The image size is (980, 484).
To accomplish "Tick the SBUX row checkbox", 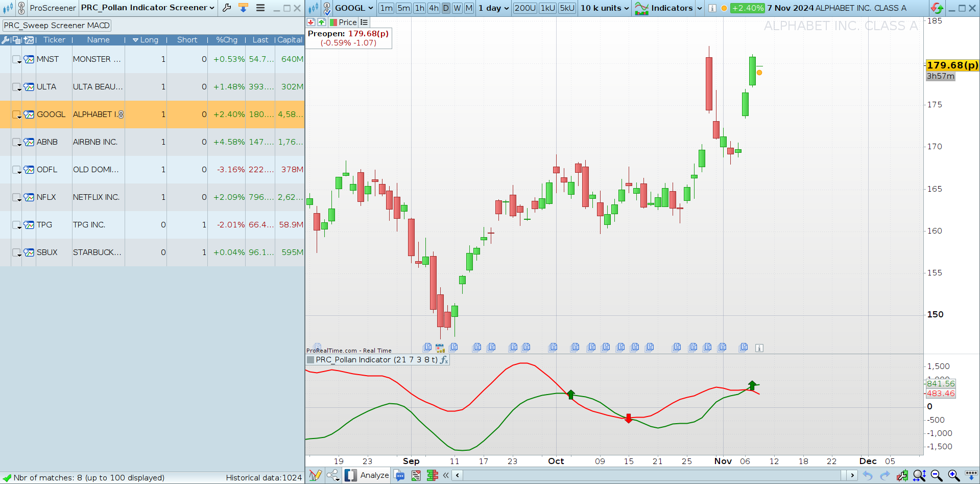I will (x=16, y=252).
